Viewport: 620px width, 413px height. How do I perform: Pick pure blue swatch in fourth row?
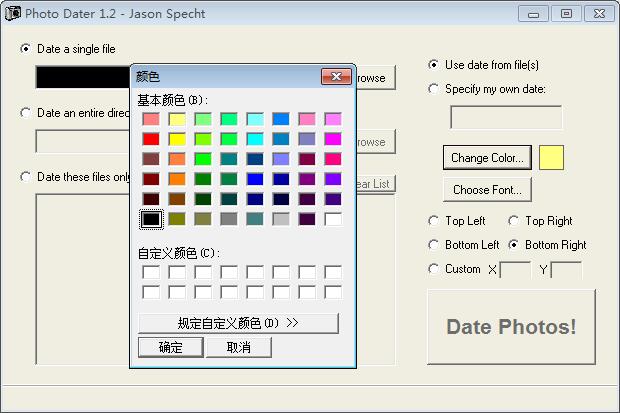(x=255, y=179)
